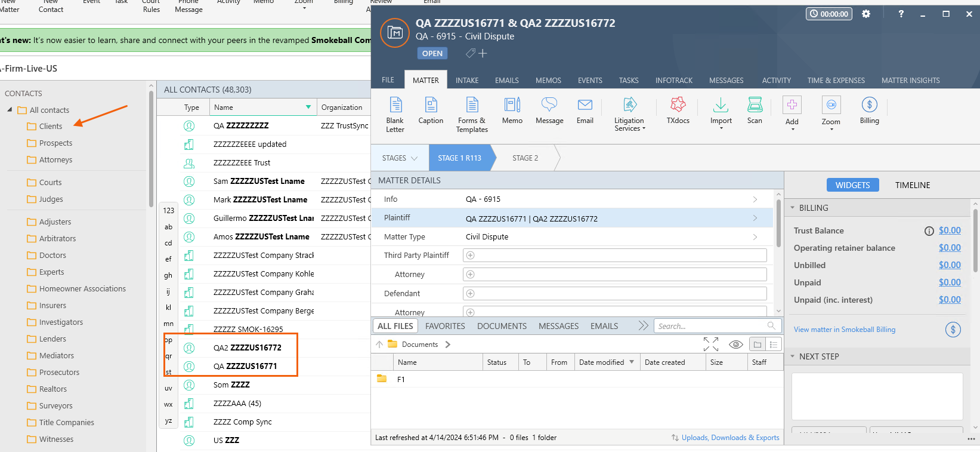The image size is (980, 452).
Task: Go up a level in Documents path
Action: 379,345
